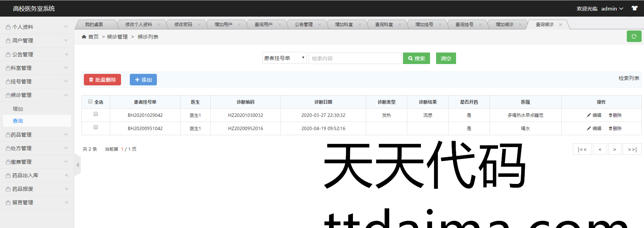The height and width of the screenshot is (228, 644).
Task: Tick the checkbox for row BH20200951042
Action: coord(96,127)
